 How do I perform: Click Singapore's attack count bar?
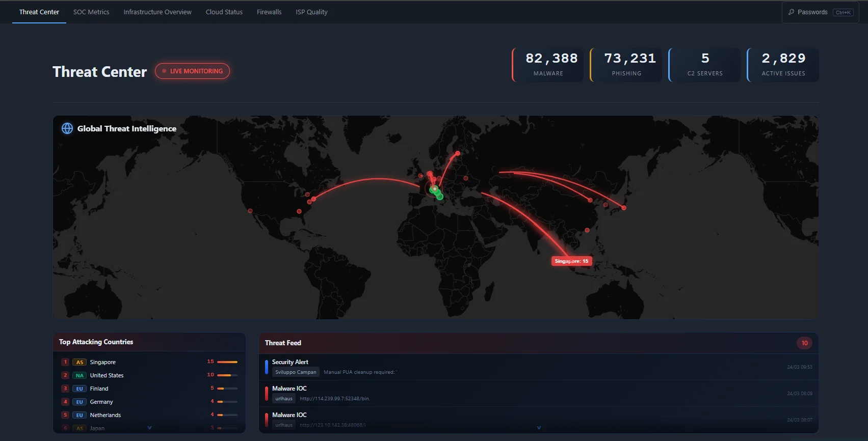pyautogui.click(x=227, y=362)
